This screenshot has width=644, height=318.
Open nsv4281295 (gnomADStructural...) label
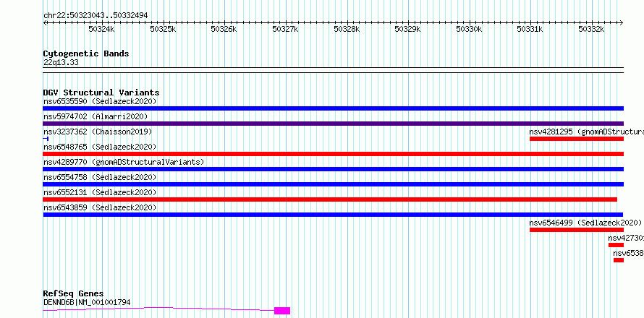click(587, 132)
